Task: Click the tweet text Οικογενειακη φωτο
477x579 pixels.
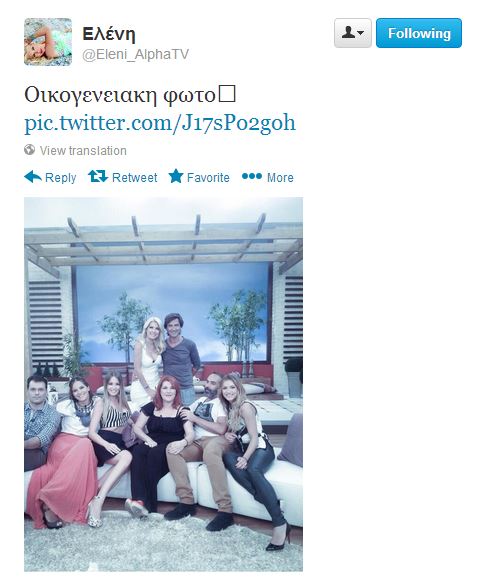Action: (x=120, y=95)
